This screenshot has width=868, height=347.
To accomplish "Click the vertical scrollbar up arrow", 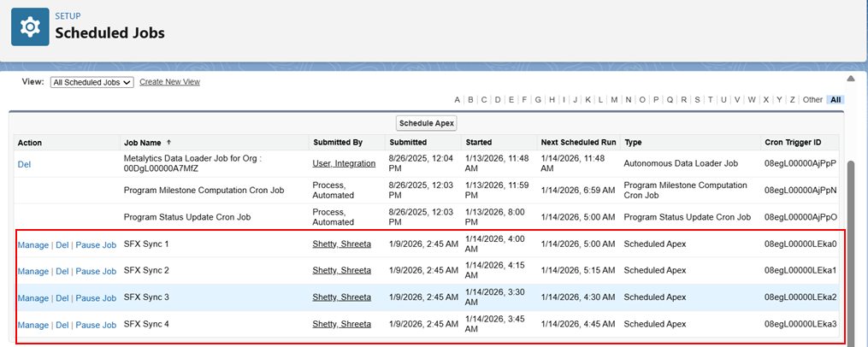I will coord(850,79).
